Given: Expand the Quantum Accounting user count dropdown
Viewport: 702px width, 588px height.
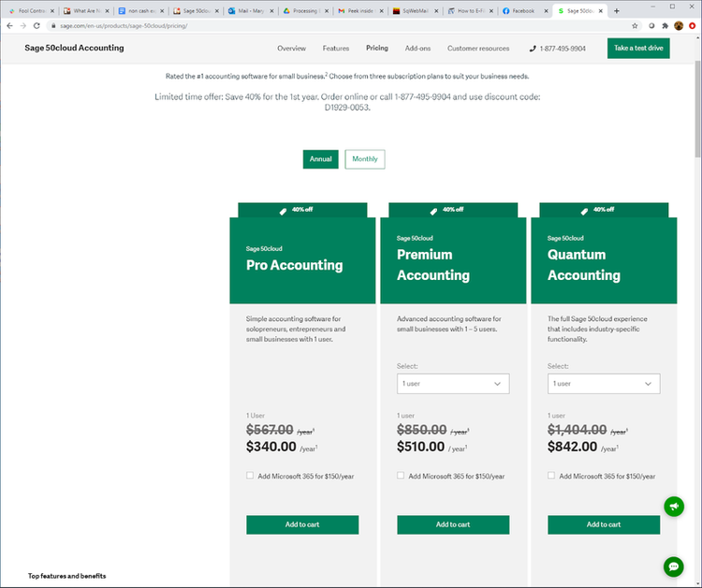Looking at the screenshot, I should [x=604, y=384].
